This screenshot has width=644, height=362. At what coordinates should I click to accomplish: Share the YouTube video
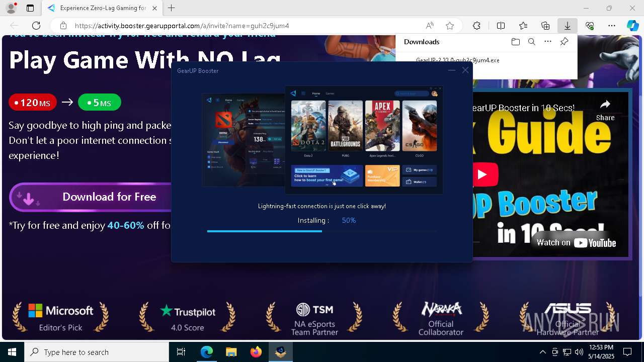click(605, 110)
